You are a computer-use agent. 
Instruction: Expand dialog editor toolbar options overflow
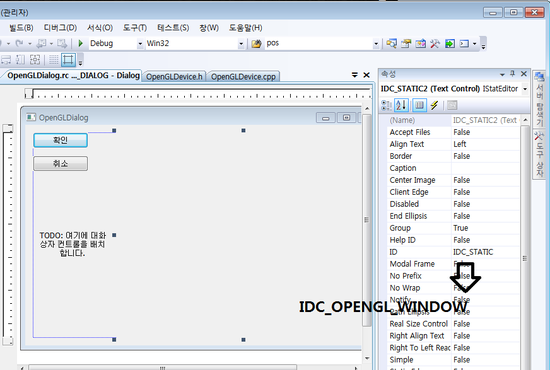click(80, 60)
